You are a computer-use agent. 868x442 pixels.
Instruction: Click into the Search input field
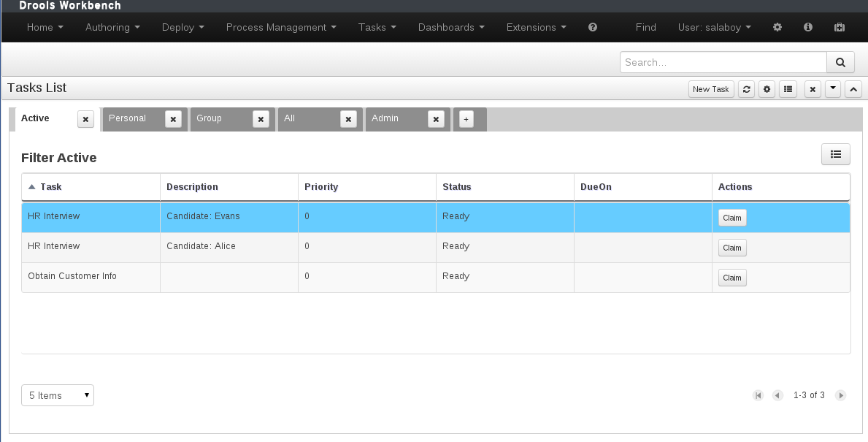pyautogui.click(x=723, y=62)
